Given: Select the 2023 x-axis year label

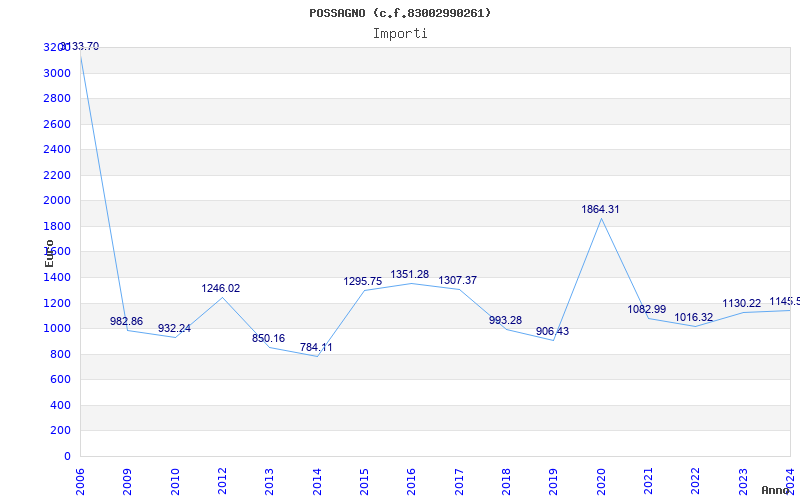Looking at the screenshot, I should click(743, 482).
